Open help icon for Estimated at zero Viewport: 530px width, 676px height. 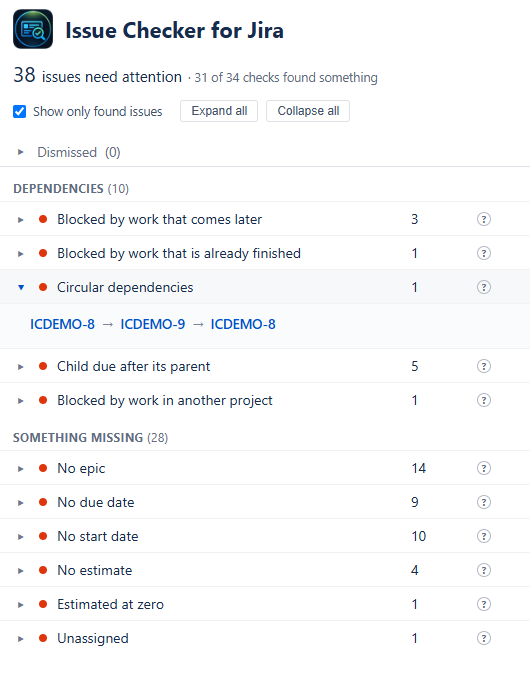click(x=483, y=605)
